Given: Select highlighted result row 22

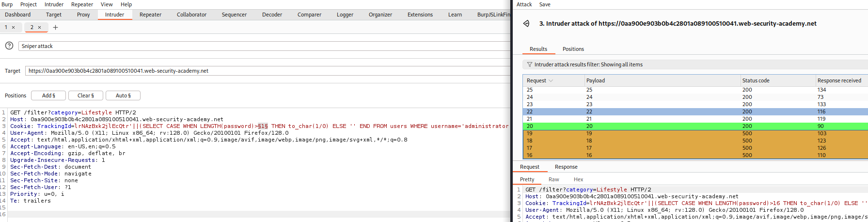Looking at the screenshot, I should [695, 111].
